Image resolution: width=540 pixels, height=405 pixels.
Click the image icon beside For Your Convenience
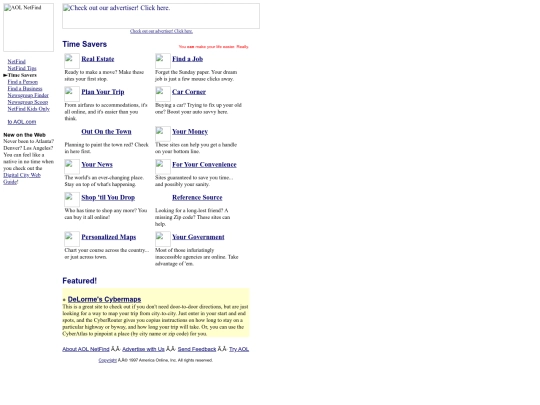(x=163, y=166)
